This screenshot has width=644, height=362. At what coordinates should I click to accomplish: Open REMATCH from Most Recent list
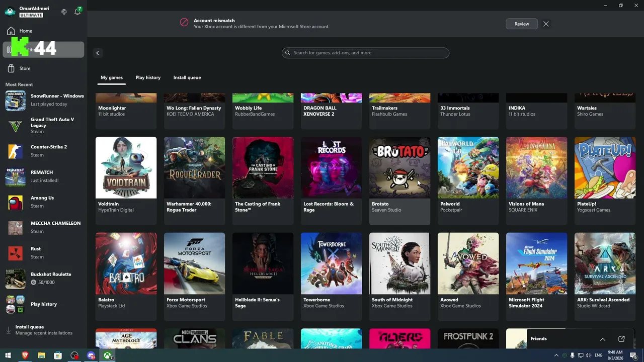[x=44, y=176]
